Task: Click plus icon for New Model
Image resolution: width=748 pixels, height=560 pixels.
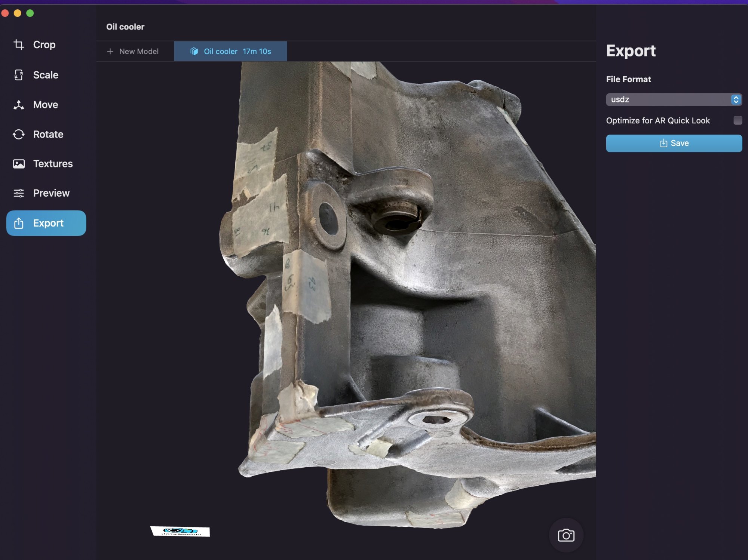Action: pos(110,51)
